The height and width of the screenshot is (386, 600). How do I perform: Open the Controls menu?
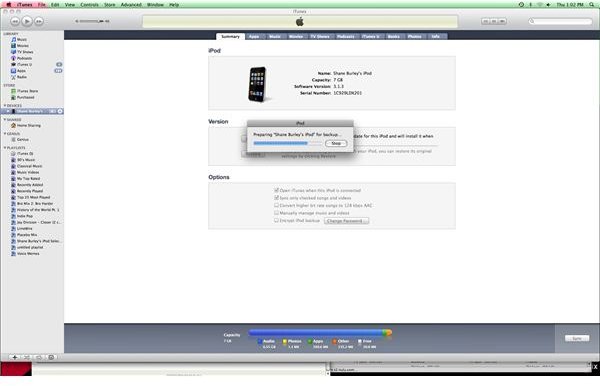pos(90,5)
